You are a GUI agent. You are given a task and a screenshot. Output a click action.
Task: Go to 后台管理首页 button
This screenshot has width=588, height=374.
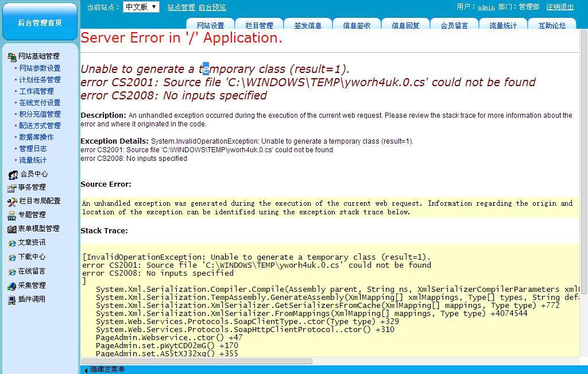tap(40, 22)
